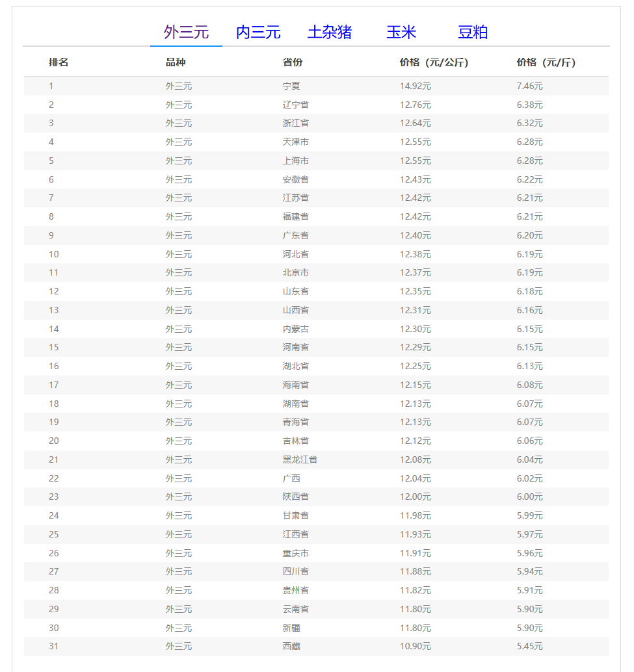The width and height of the screenshot is (634, 672).
Task: Click the 7.46元 price per jin cell
Action: [x=529, y=86]
